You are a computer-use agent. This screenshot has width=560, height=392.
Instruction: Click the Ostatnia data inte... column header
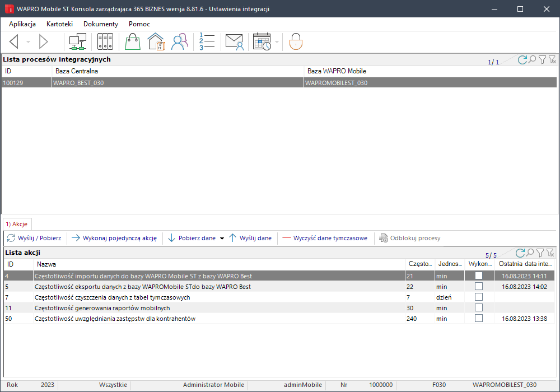(x=525, y=264)
